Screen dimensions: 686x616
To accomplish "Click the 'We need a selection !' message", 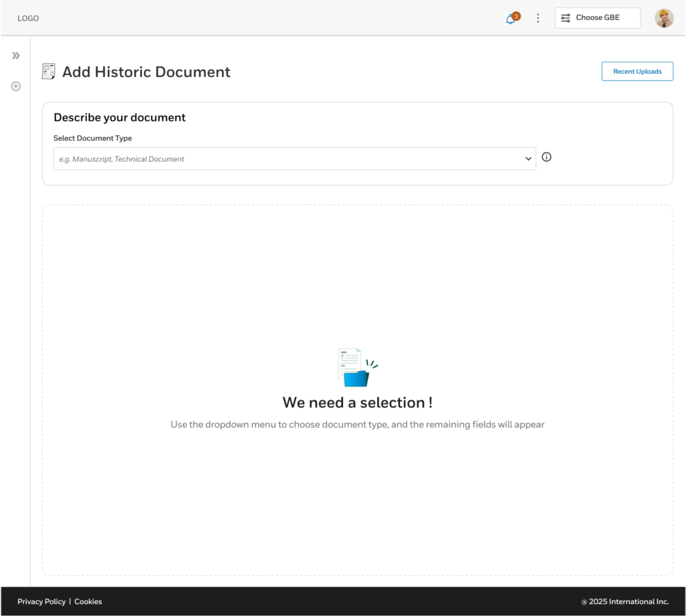I will 358,402.
